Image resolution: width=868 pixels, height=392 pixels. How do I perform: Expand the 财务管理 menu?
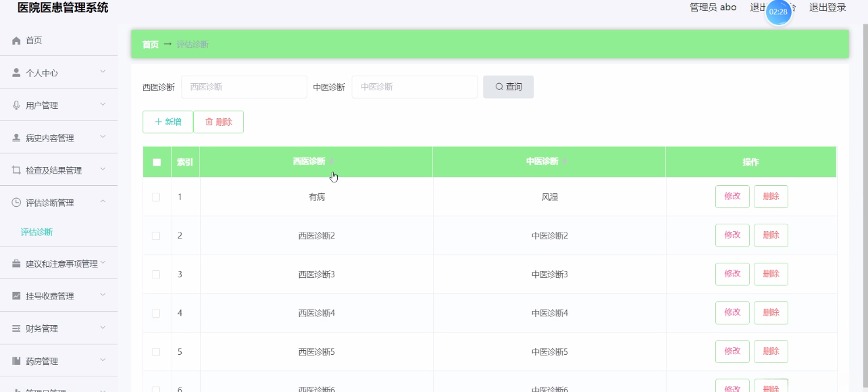[x=59, y=328]
